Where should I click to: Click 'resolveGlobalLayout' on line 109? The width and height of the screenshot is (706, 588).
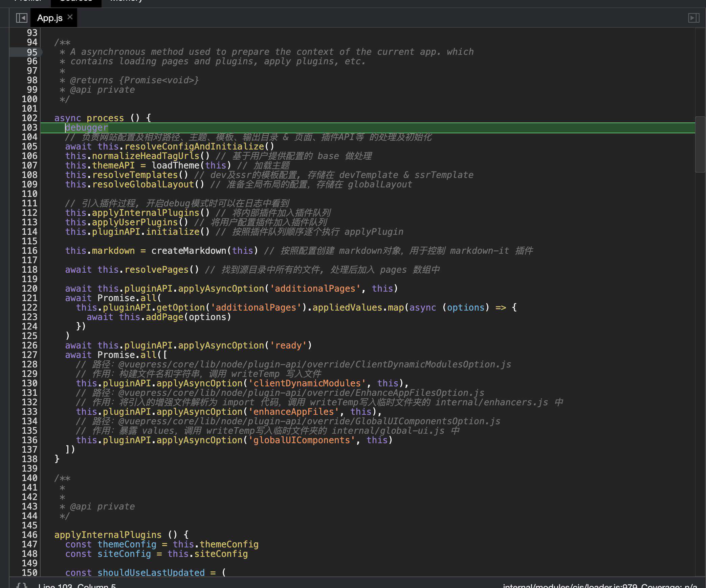pyautogui.click(x=143, y=184)
